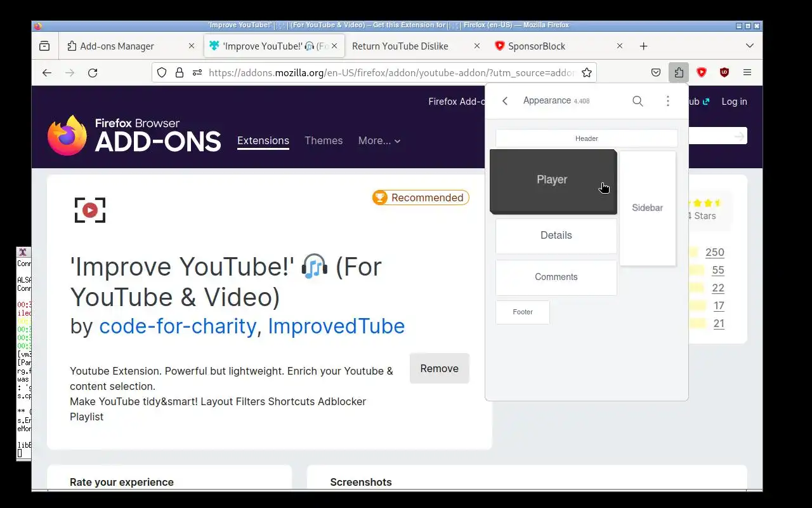Close the Return YouTube Dislike tab
Image resolution: width=812 pixels, height=508 pixels.
click(x=477, y=46)
